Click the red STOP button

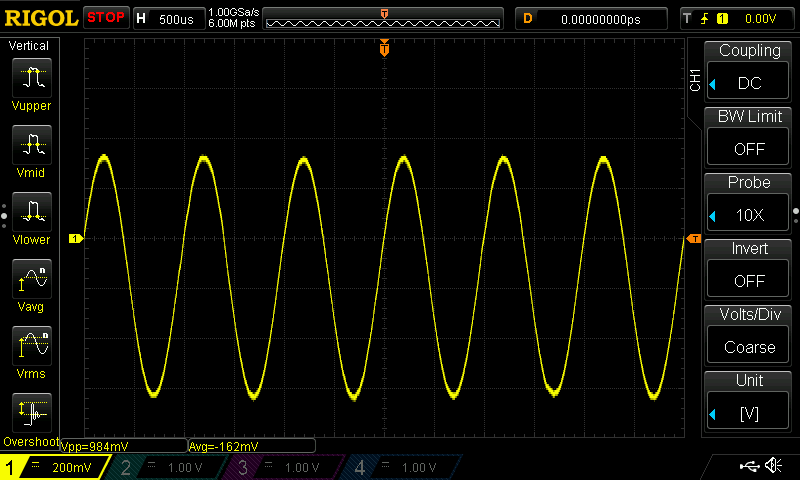point(106,18)
